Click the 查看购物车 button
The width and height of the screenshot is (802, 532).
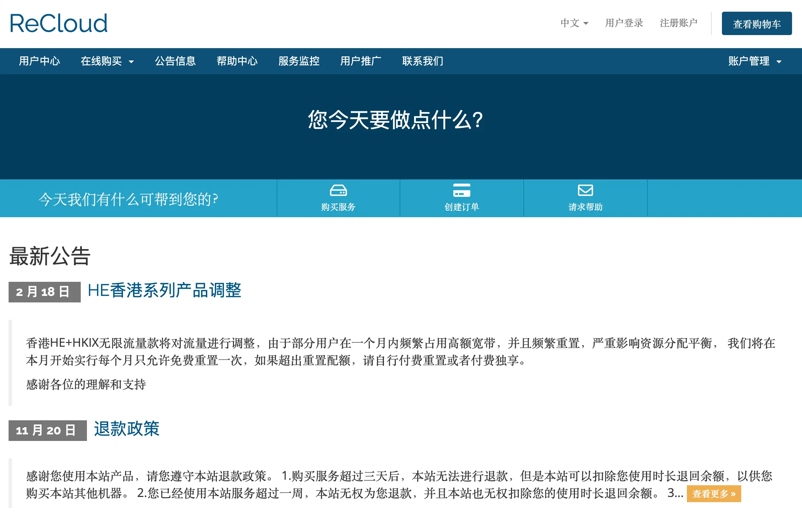(x=757, y=23)
